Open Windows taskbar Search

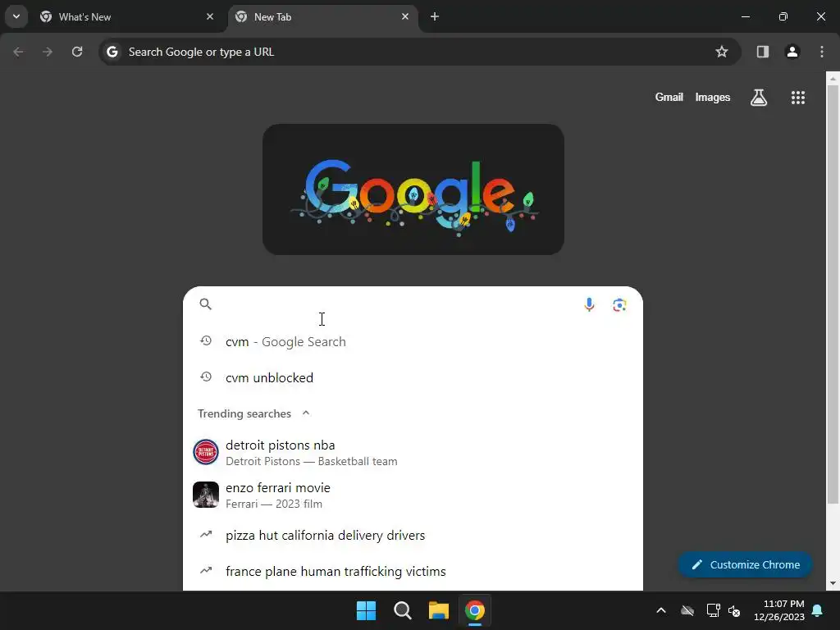[402, 610]
